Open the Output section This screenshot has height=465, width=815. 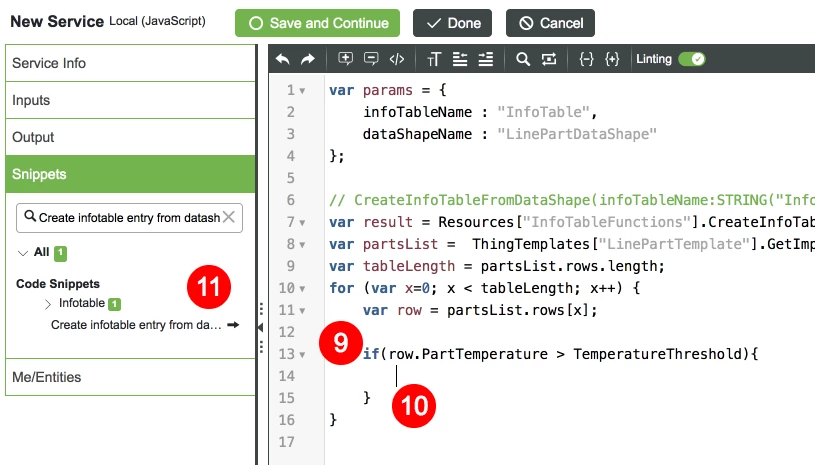coord(130,137)
